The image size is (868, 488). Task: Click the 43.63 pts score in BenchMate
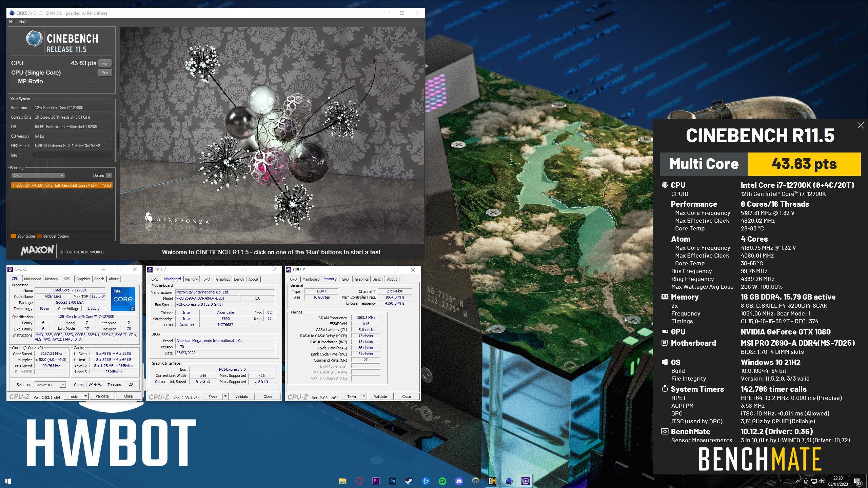point(804,164)
